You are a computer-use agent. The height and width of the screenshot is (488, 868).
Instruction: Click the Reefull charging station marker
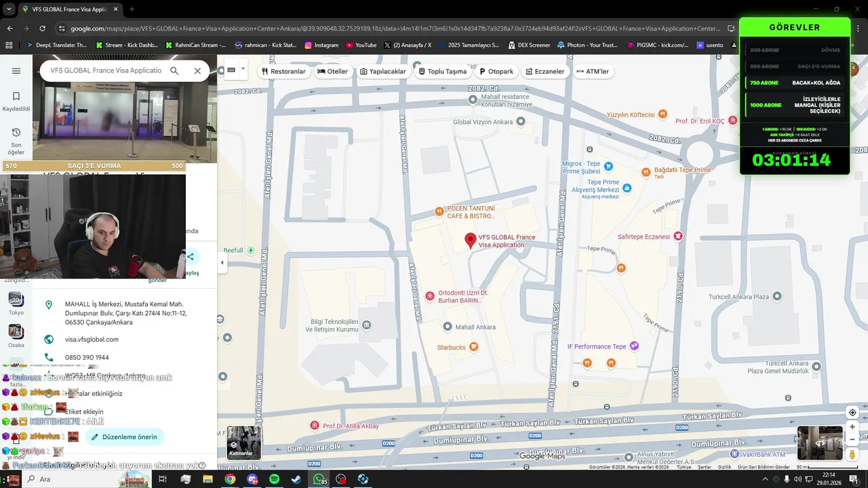click(251, 250)
